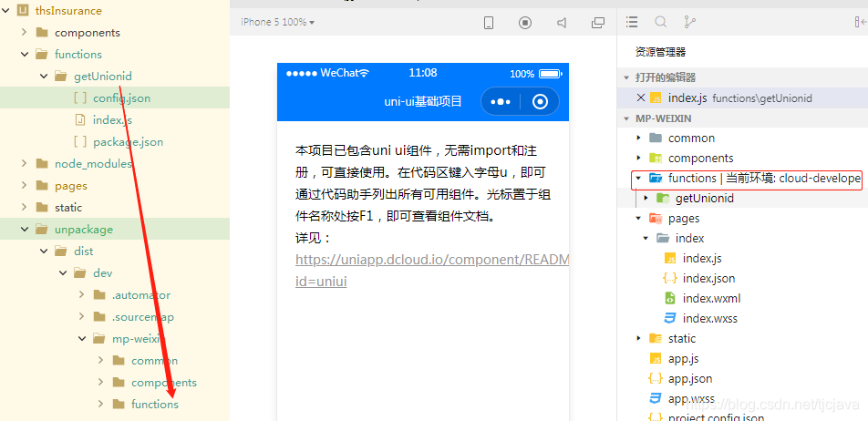Image resolution: width=868 pixels, height=421 pixels.
Task: Expand the .automator folder
Action: tap(81, 295)
